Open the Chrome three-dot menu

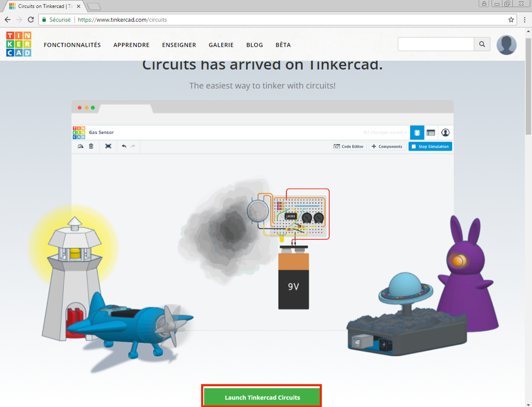click(525, 20)
